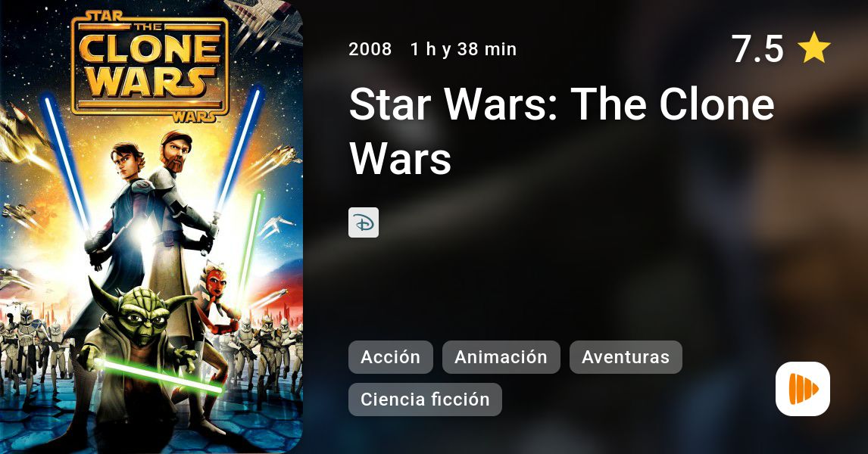Select the Animación genre tag

pyautogui.click(x=501, y=357)
